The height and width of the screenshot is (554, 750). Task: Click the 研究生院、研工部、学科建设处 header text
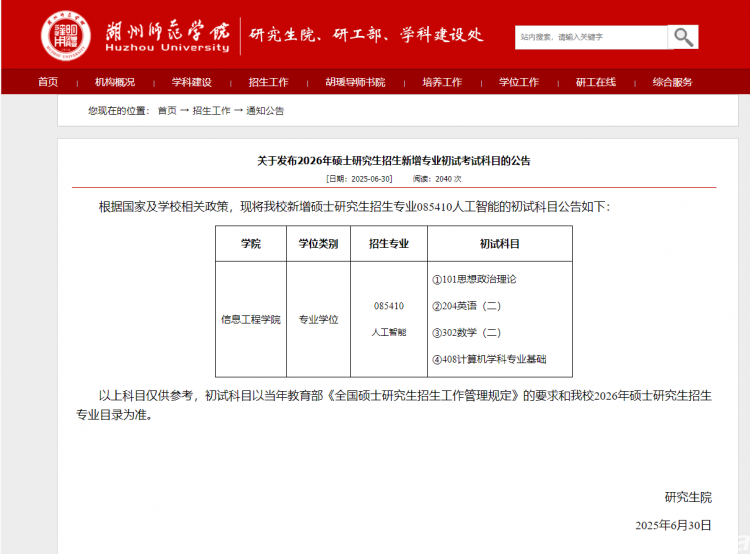366,35
